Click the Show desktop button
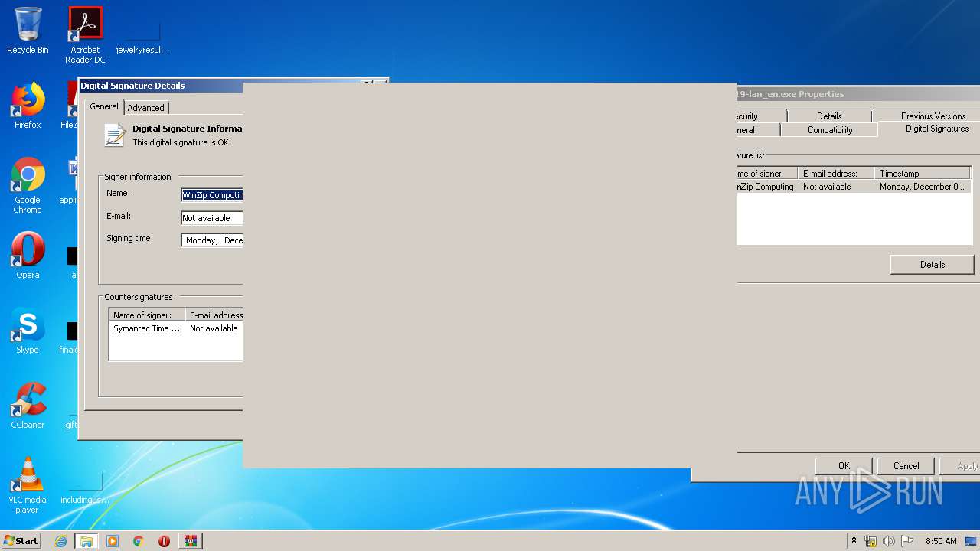 pyautogui.click(x=972, y=541)
